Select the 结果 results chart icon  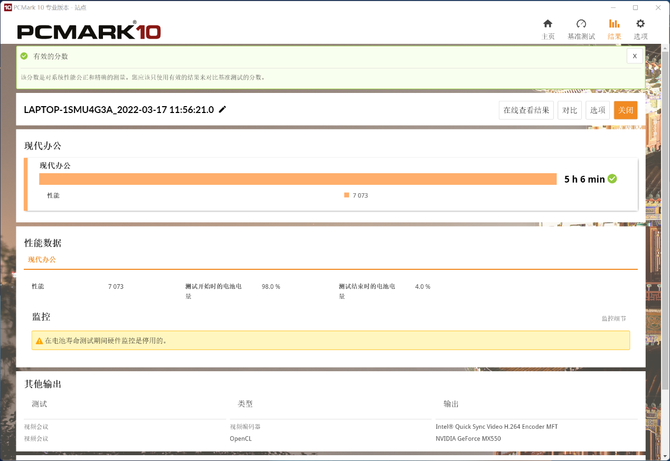[613, 28]
